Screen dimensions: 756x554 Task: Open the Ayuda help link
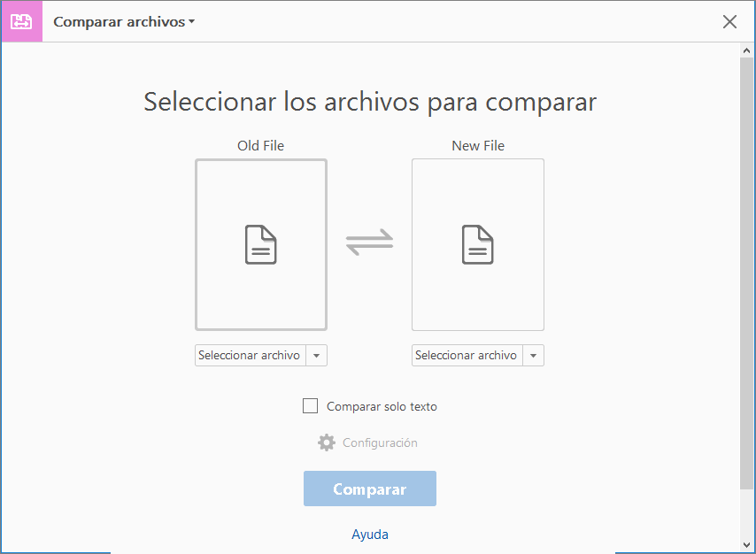[369, 534]
